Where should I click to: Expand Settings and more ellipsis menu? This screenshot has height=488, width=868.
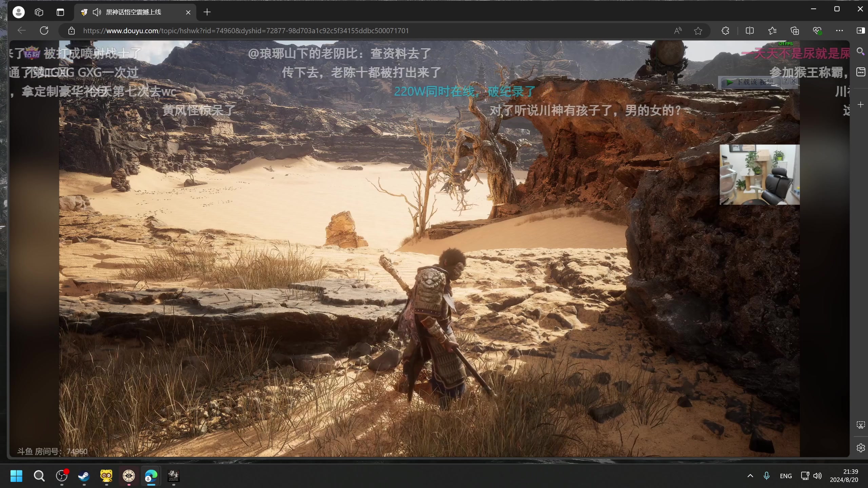point(840,31)
